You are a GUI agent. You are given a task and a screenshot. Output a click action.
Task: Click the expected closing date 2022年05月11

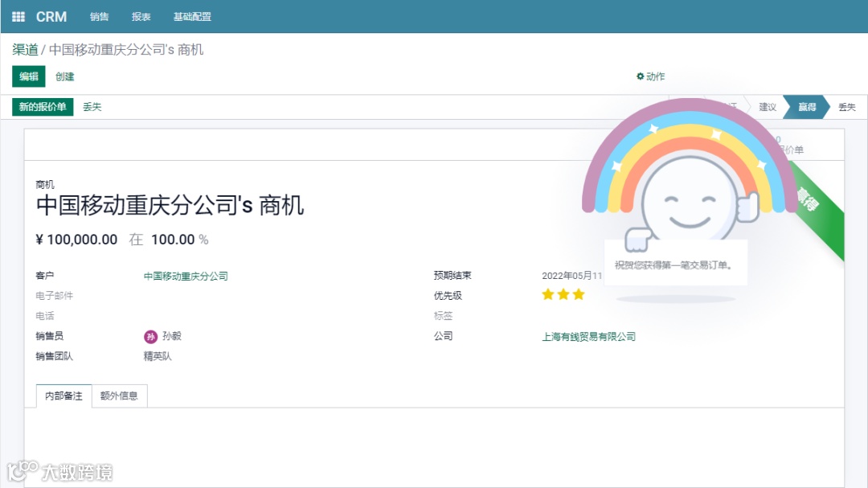click(x=571, y=276)
